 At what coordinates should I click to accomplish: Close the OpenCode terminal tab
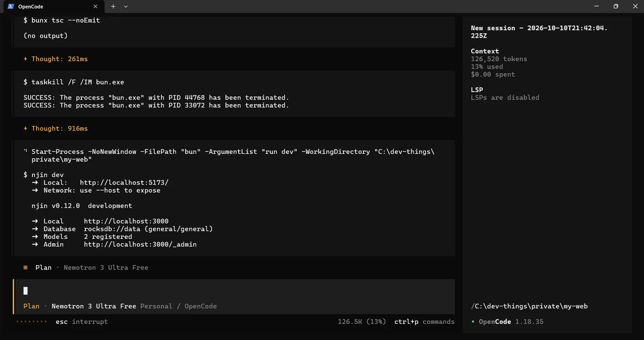pos(95,6)
